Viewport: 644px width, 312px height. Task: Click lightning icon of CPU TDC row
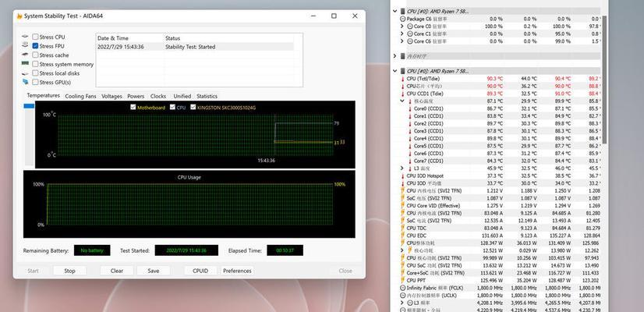[x=402, y=228]
